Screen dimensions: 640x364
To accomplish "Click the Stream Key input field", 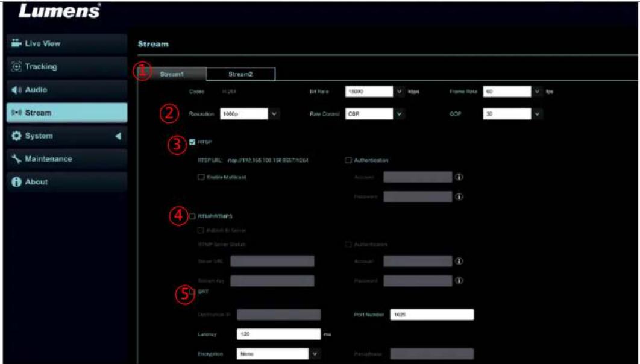I will click(x=272, y=281).
